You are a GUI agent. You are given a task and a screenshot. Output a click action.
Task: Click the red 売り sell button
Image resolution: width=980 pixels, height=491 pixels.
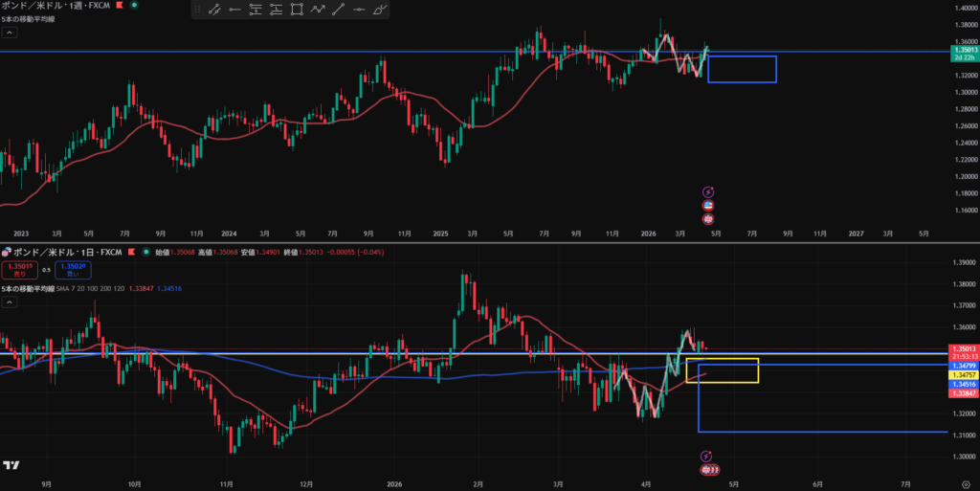pyautogui.click(x=20, y=270)
